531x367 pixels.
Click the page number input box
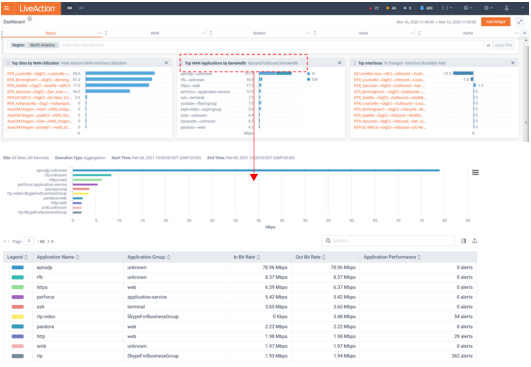click(29, 241)
